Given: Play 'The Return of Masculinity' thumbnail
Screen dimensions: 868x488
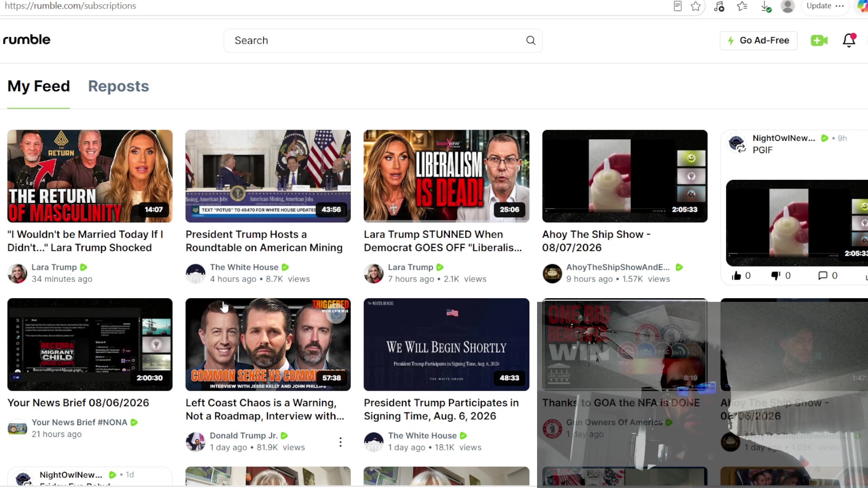Looking at the screenshot, I should (90, 176).
